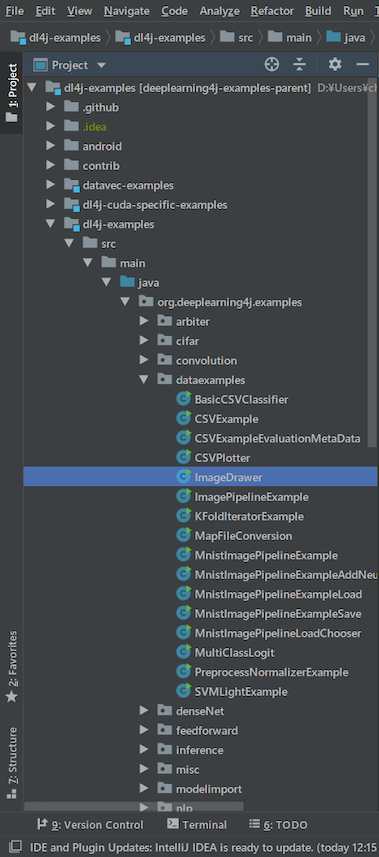Click the arbiter package icon
The image size is (379, 857).
tap(165, 321)
